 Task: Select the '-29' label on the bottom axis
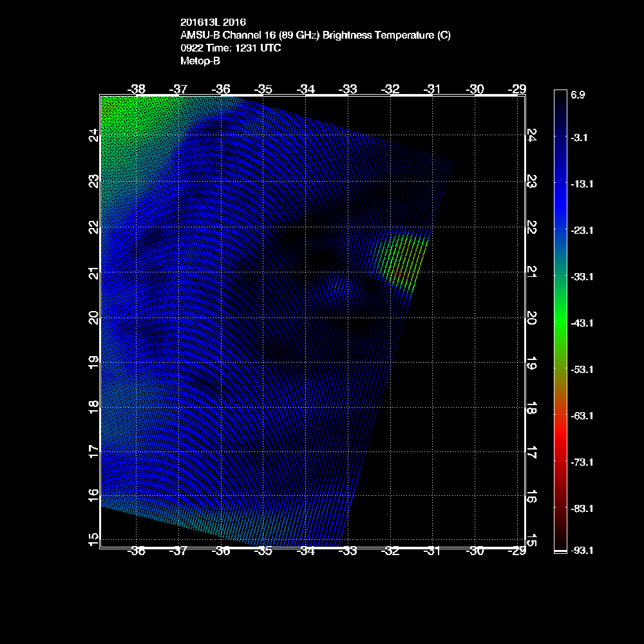point(517,551)
